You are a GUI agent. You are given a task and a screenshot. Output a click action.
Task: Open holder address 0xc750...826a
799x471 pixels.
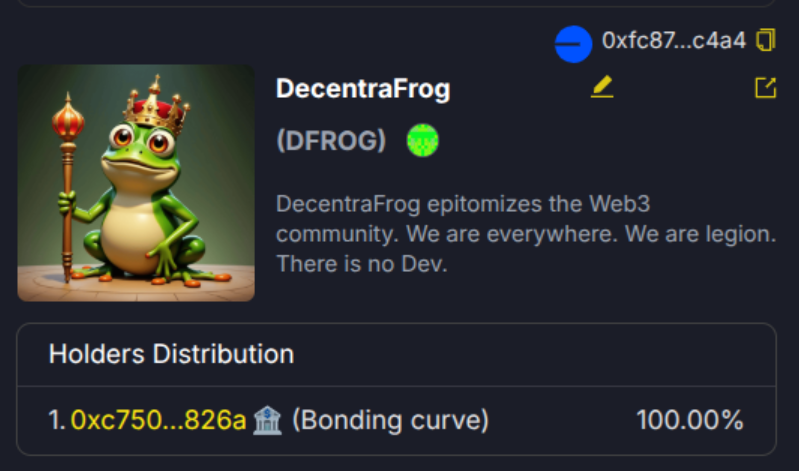coord(158,420)
